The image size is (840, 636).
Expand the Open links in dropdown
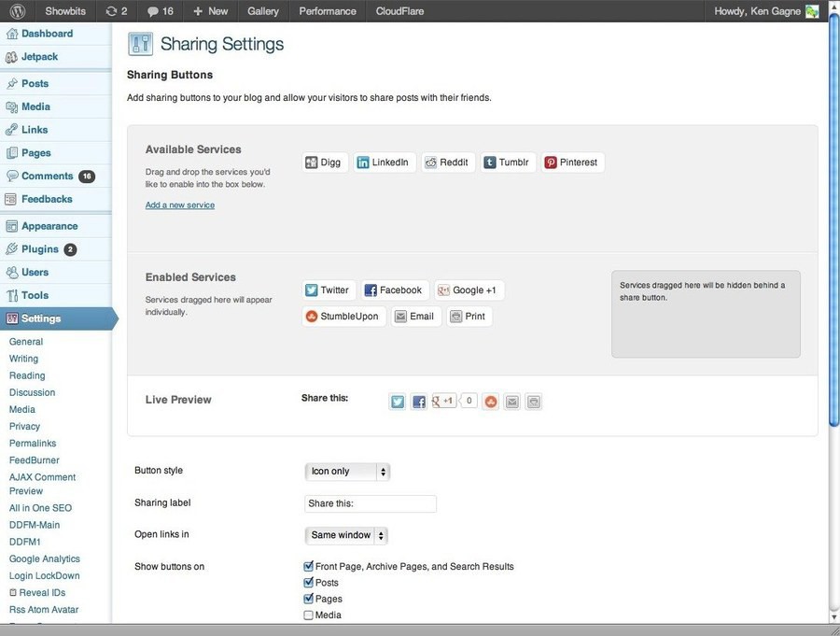tap(346, 535)
